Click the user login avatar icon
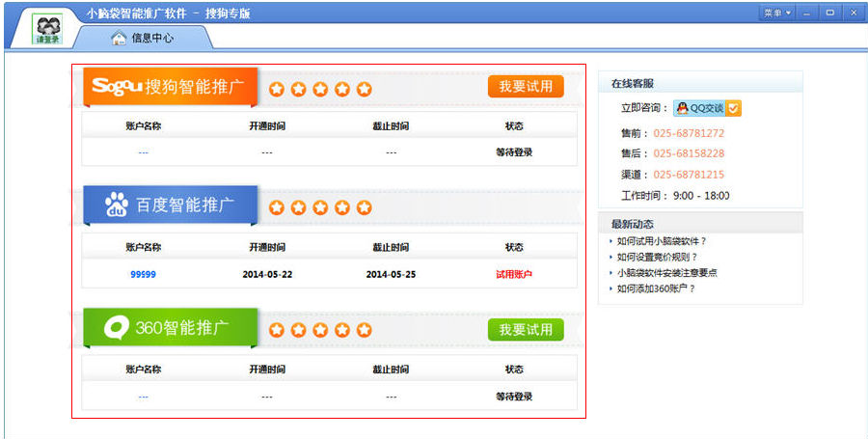The height and width of the screenshot is (439, 868). [49, 29]
